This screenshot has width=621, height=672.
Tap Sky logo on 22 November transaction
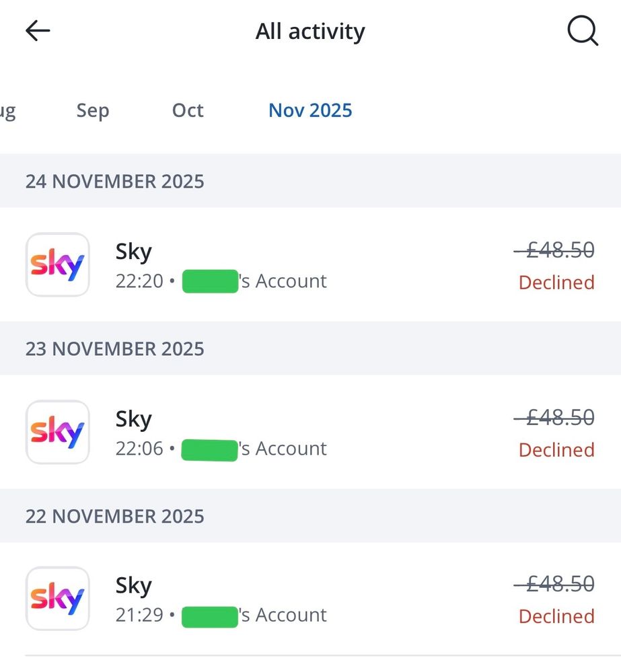58,599
